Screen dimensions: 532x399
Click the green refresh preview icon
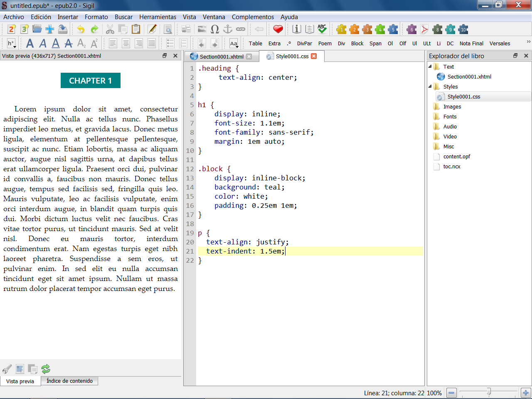tap(46, 369)
